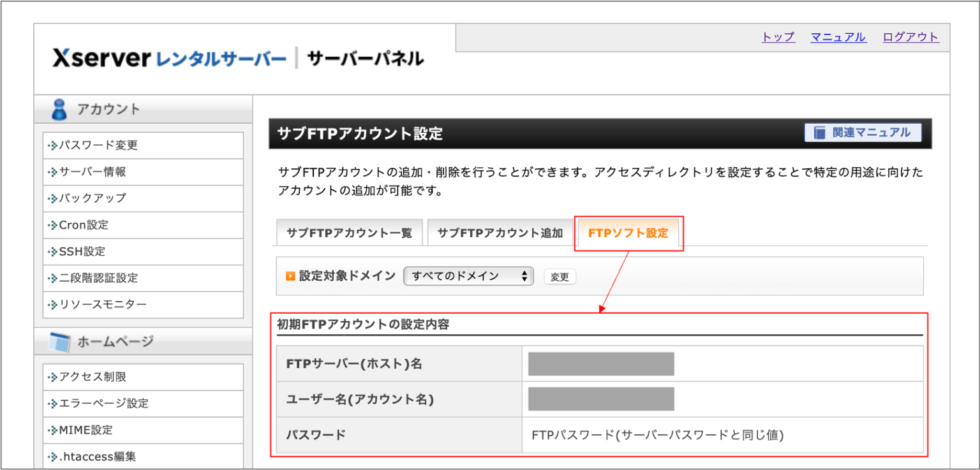Open the マニュアル link
Viewport: 980px width, 470px height.
838,37
